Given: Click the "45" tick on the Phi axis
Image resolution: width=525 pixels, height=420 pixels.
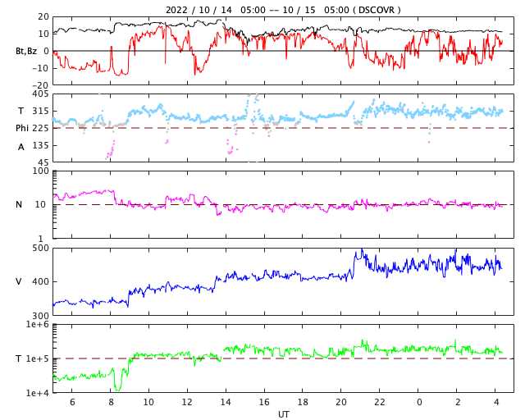Looking at the screenshot, I should tap(43, 162).
